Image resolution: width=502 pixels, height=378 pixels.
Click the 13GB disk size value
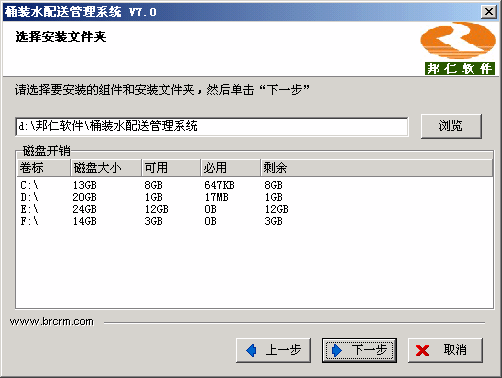coord(85,185)
